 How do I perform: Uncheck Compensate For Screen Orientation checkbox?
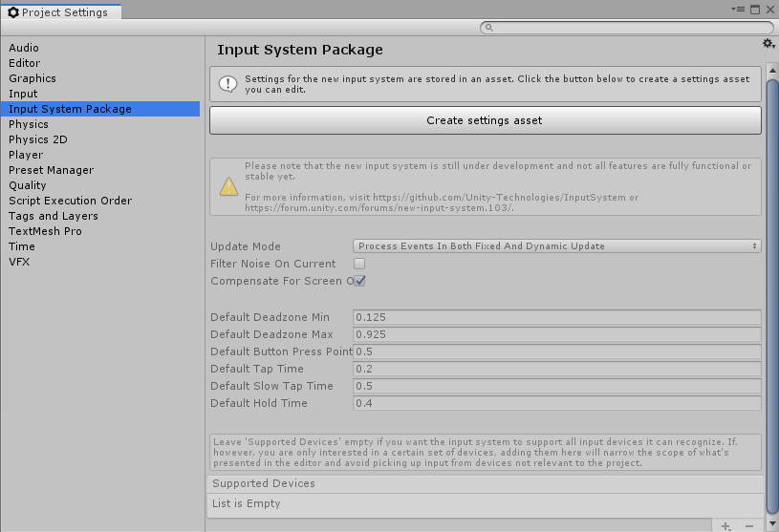[x=360, y=281]
